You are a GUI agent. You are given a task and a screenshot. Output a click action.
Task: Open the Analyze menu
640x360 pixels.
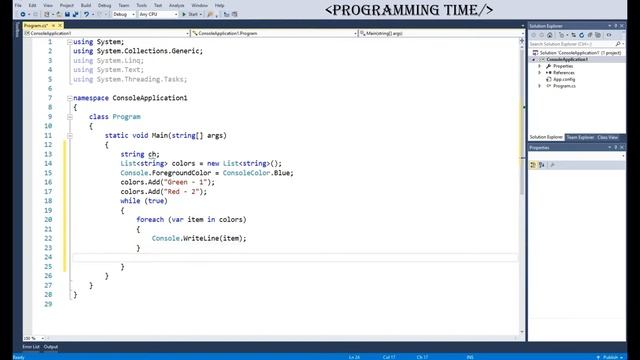pyautogui.click(x=177, y=5)
